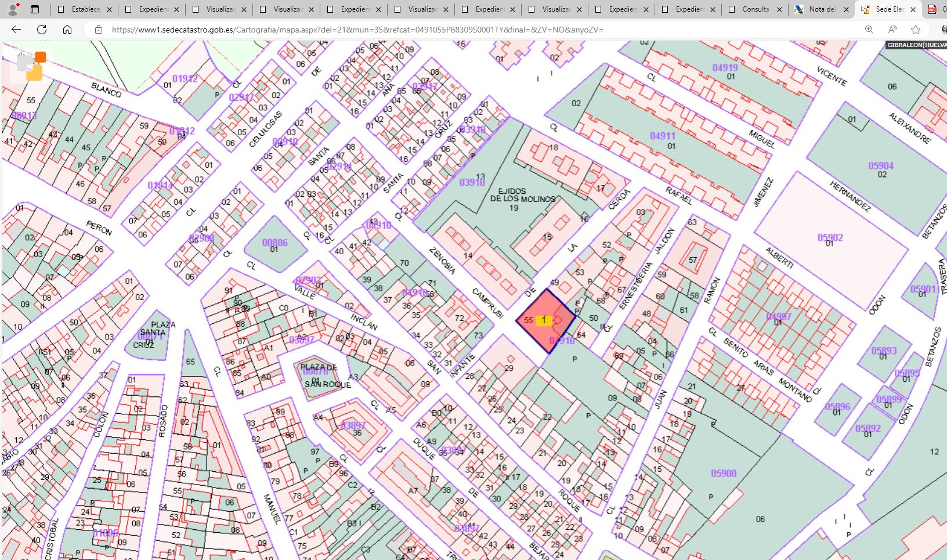Screen dimensions: 947x560
Task: Reload the cadastre map page
Action: tap(42, 30)
